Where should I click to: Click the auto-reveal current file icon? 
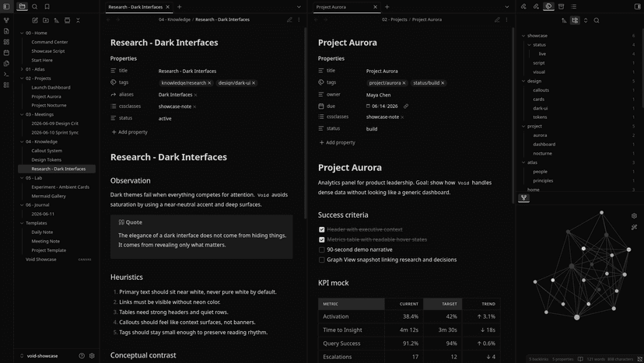68,20
